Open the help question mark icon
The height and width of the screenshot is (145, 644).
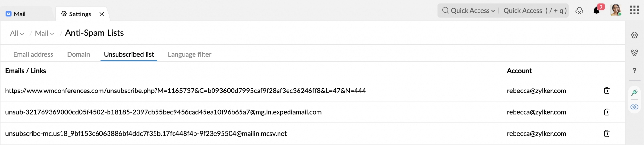[x=634, y=71]
